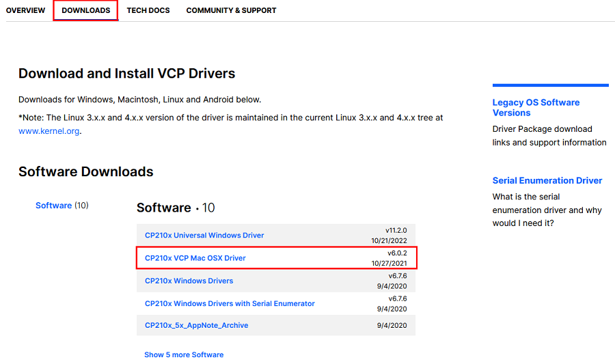Viewport: 615px width, 364px height.
Task: Download CP210x VCP Mac OSX Driver
Action: [195, 258]
